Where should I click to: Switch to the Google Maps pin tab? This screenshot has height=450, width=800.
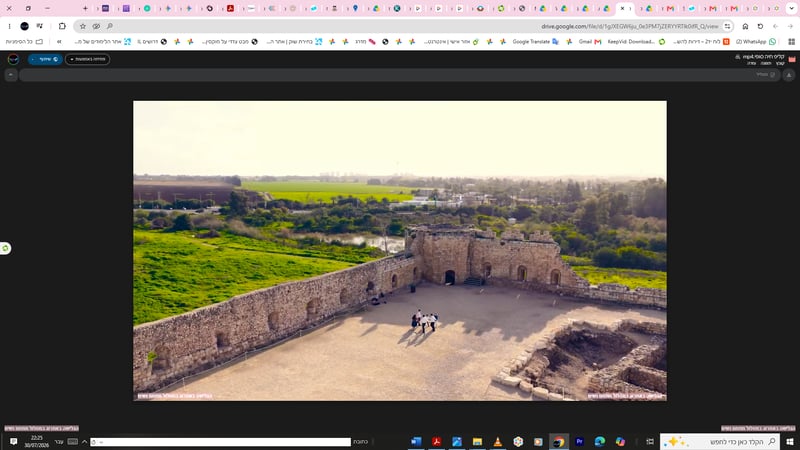click(356, 8)
